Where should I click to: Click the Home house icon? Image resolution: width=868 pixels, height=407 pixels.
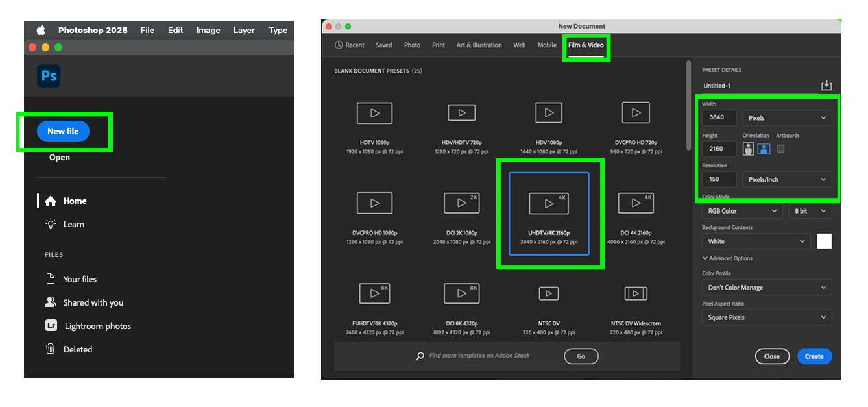50,201
